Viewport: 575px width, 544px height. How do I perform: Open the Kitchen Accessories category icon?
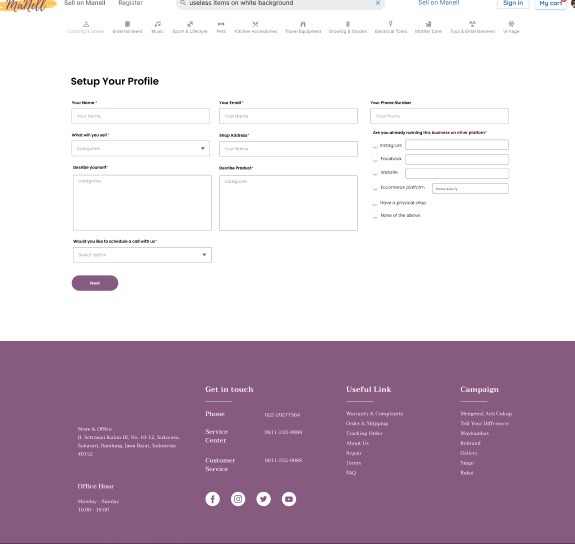point(256,24)
